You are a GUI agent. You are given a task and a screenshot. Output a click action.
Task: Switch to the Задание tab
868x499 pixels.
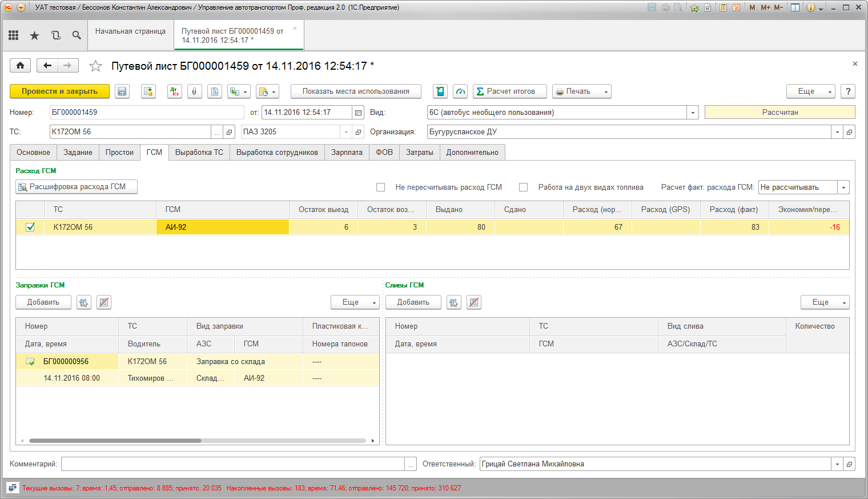pos(78,153)
